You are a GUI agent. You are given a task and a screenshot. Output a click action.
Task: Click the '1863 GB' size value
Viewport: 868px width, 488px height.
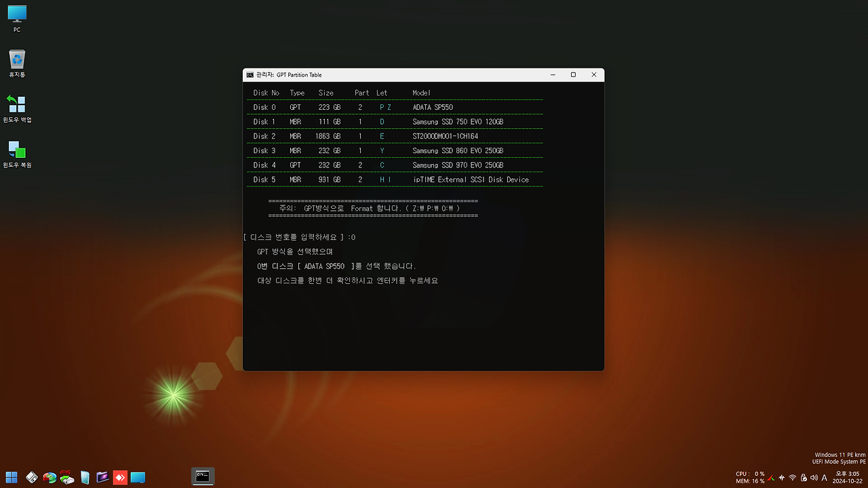(x=328, y=136)
